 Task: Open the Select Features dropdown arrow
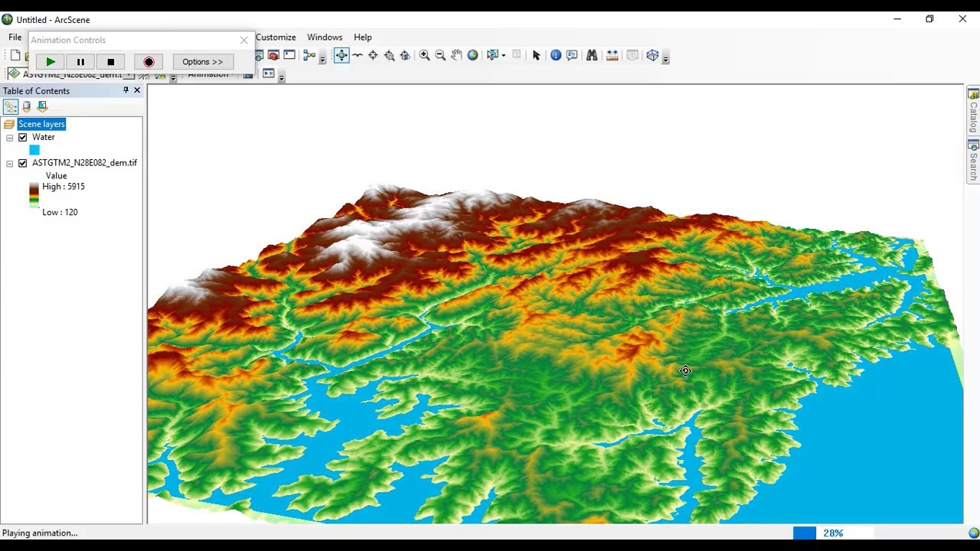[503, 55]
